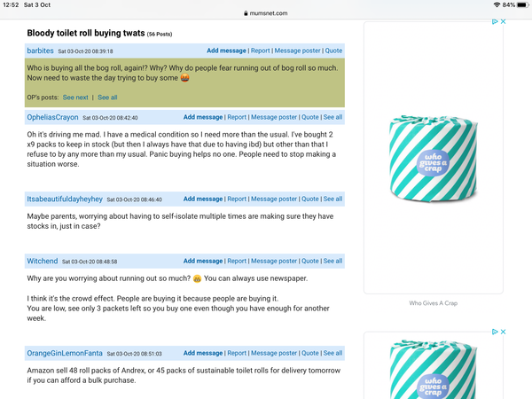
Task: Message poster Witchend
Action: (x=274, y=261)
